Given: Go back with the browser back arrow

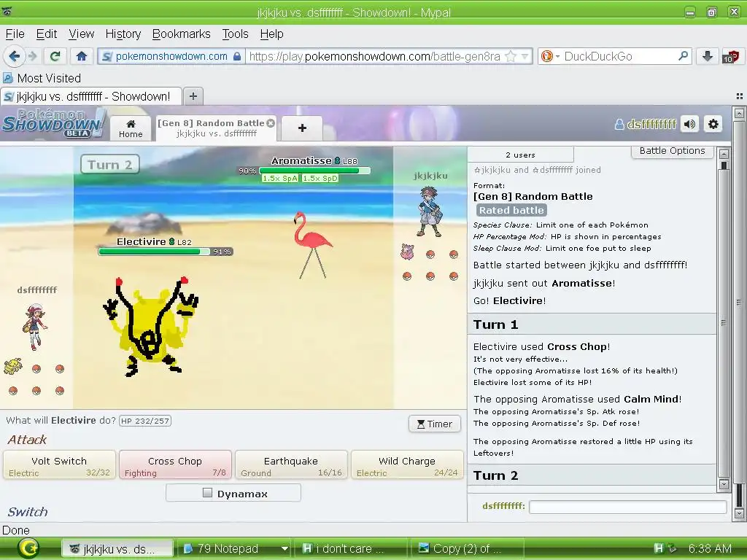Looking at the screenshot, I should (x=15, y=56).
